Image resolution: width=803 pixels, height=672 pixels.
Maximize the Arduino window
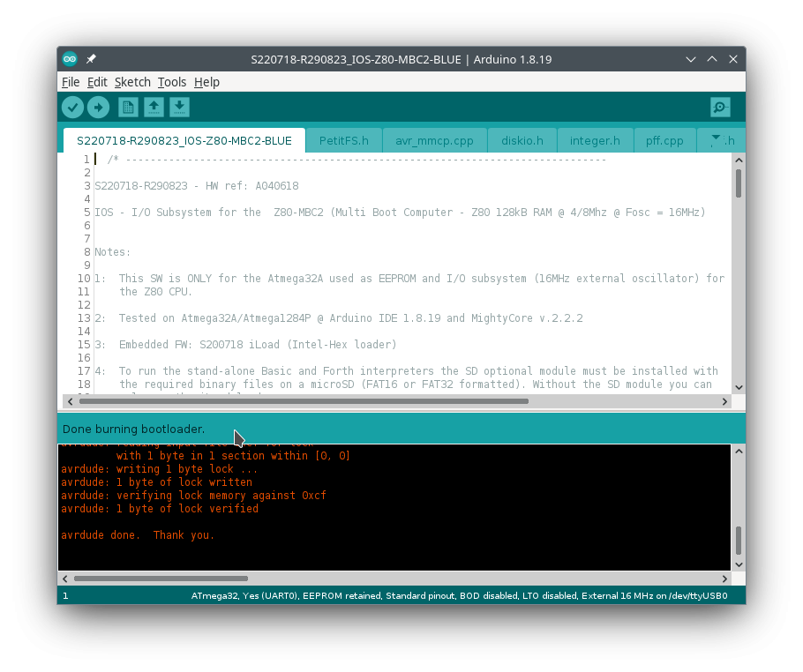point(712,59)
